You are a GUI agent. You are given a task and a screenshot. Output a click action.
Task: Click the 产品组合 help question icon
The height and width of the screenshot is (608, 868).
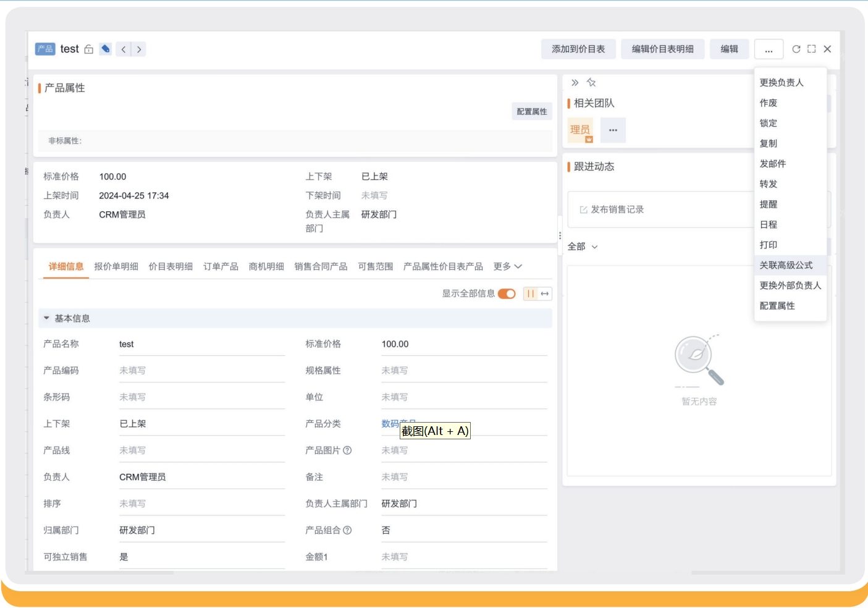click(347, 530)
